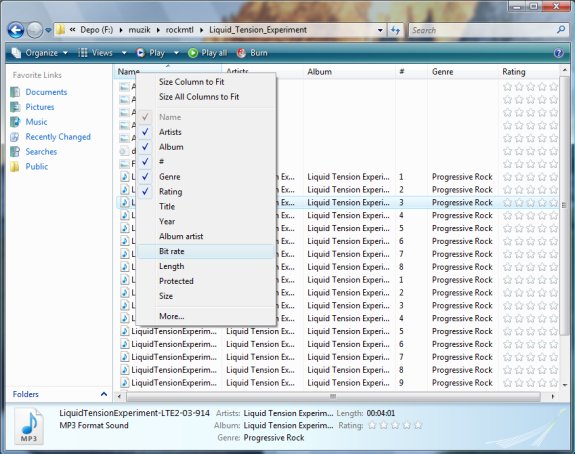Open the address bar history dropdown
The height and width of the screenshot is (454, 575).
(x=381, y=30)
